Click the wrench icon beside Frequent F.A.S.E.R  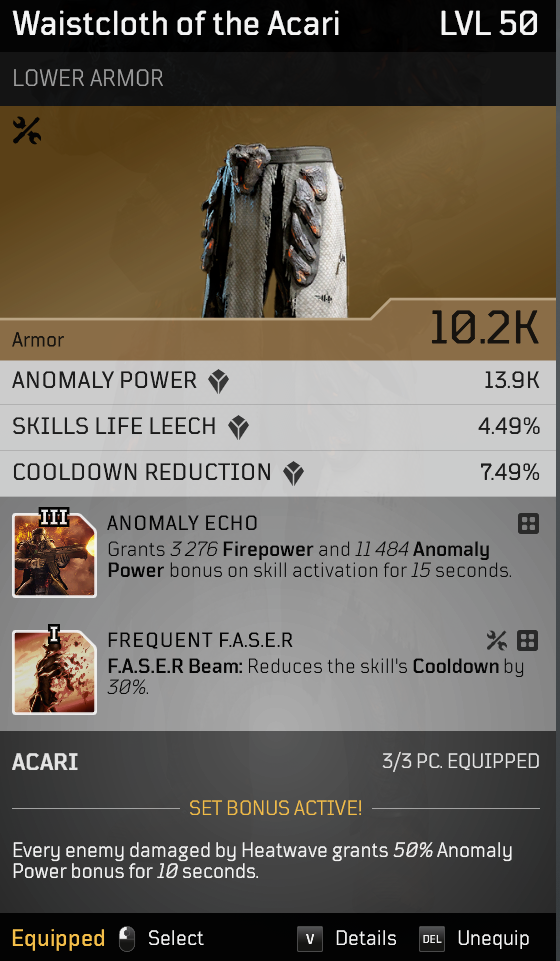tap(496, 640)
